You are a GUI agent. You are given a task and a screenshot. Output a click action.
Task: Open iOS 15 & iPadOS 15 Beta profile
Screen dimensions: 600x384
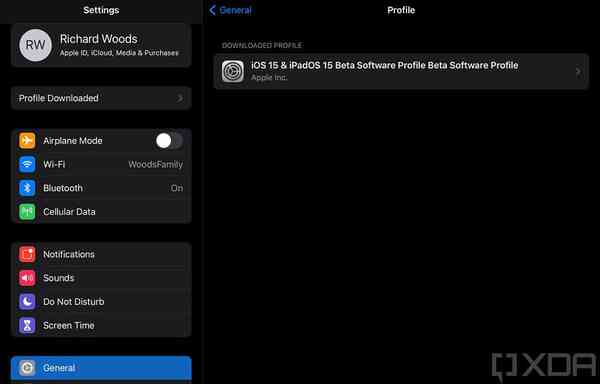[401, 72]
